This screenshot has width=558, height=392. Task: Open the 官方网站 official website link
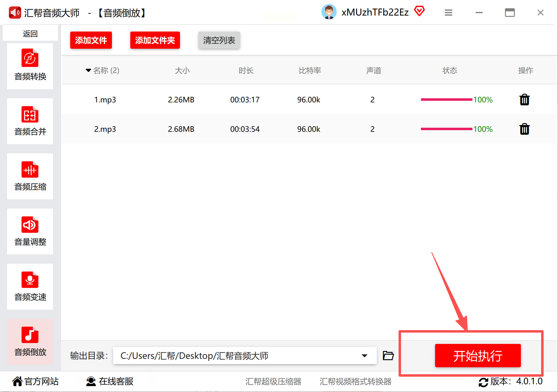35,381
